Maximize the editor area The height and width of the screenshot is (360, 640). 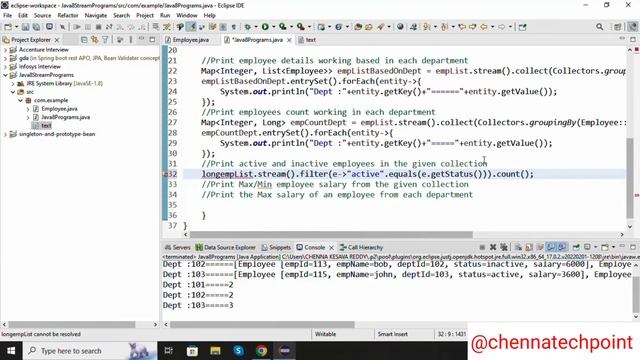[x=633, y=39]
